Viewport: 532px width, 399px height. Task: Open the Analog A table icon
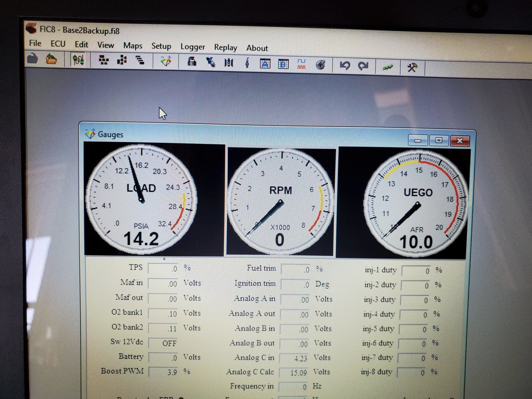[x=265, y=64]
